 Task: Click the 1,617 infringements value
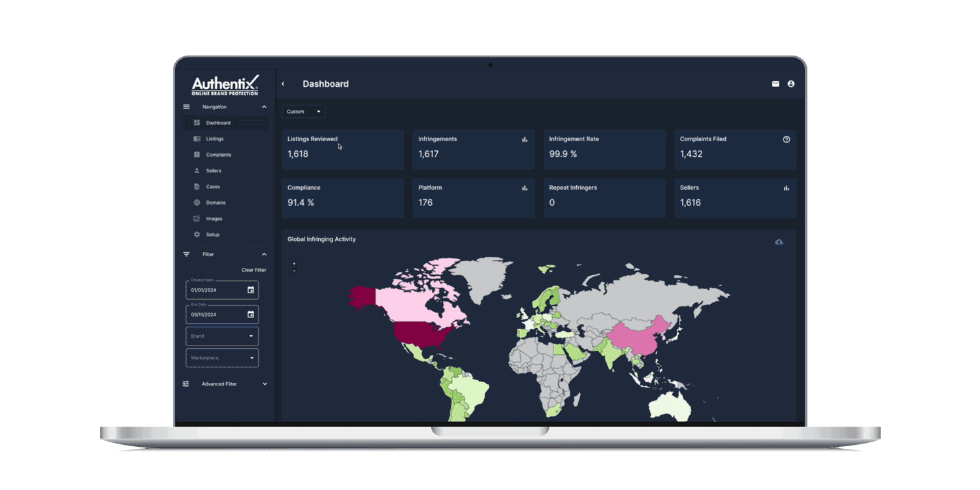pos(429,154)
